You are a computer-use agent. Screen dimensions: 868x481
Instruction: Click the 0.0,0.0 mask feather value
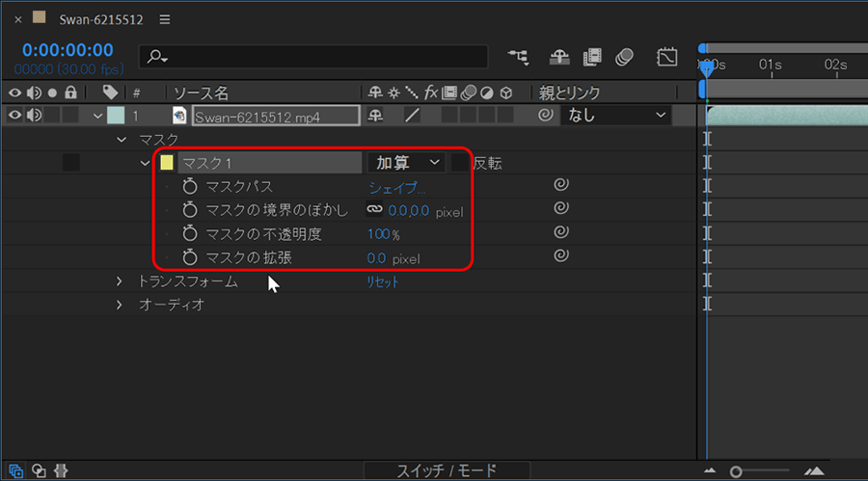(409, 211)
